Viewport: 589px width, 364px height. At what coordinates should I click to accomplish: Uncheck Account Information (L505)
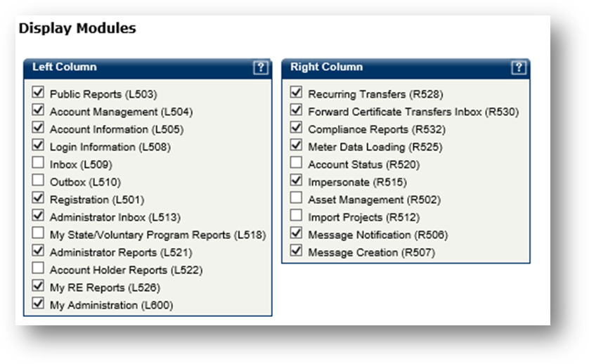(x=38, y=128)
